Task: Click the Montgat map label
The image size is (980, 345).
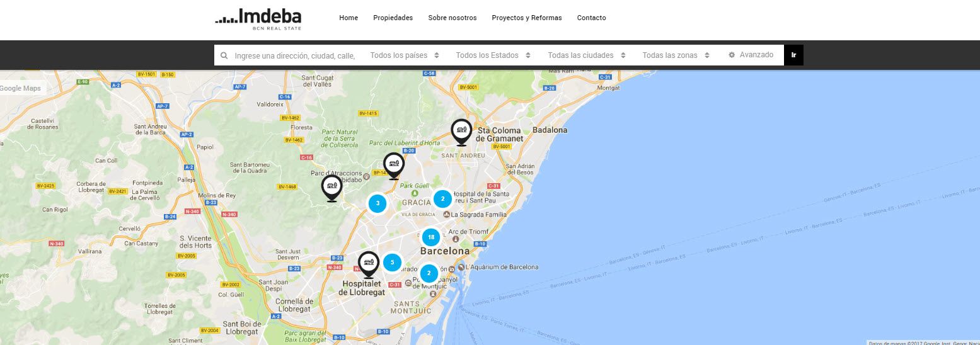Action: click(x=608, y=88)
